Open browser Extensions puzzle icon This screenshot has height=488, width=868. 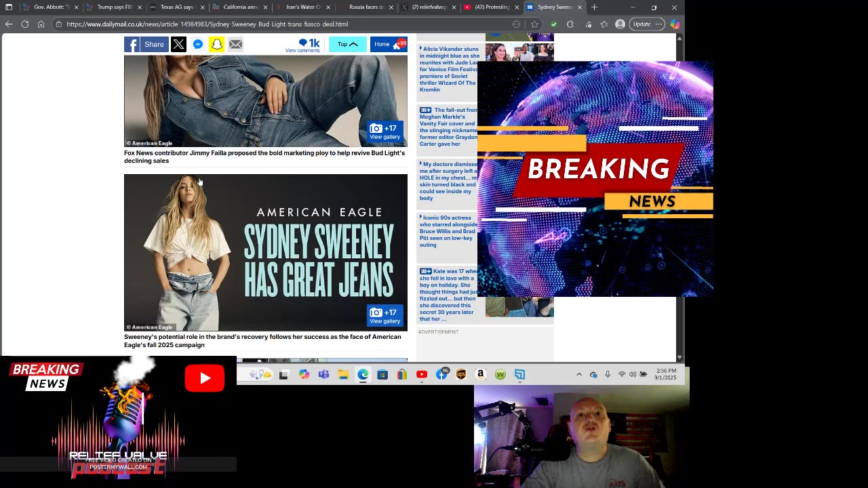[x=570, y=24]
